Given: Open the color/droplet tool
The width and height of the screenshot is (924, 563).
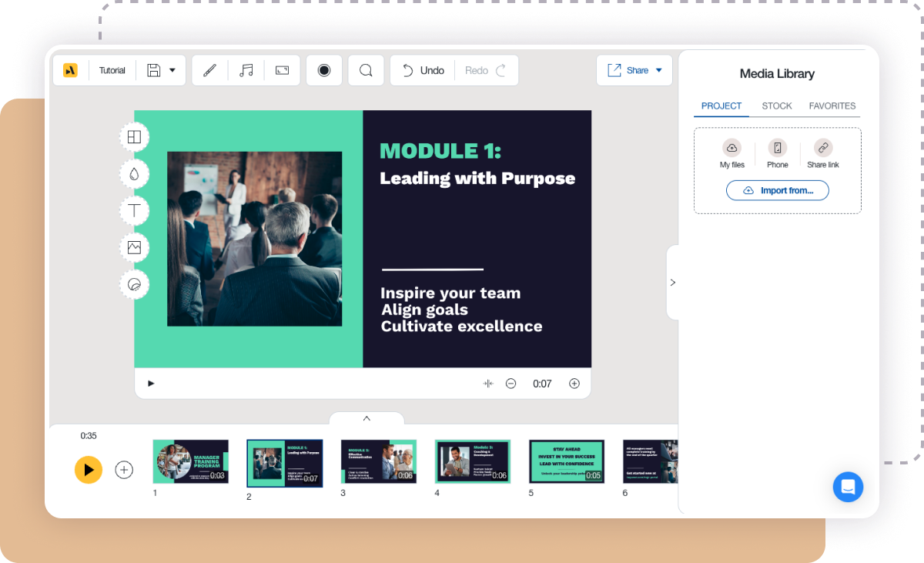Looking at the screenshot, I should pos(134,173).
